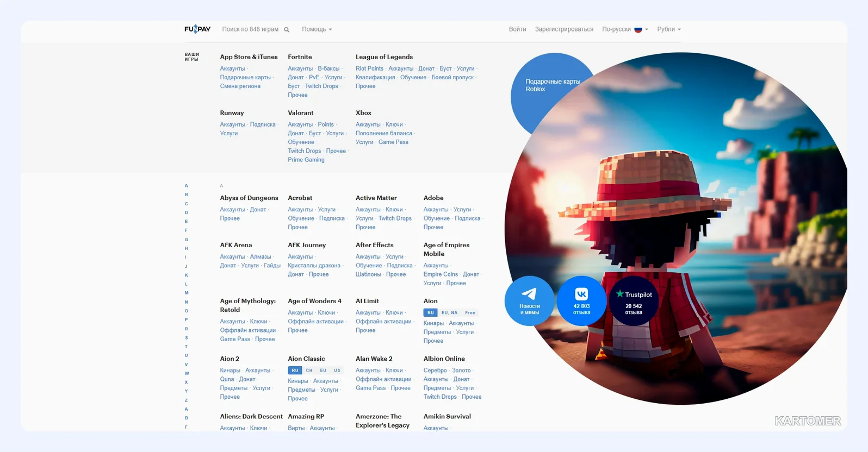Select US server tag under Aion Classic
868x452 pixels.
(x=337, y=371)
